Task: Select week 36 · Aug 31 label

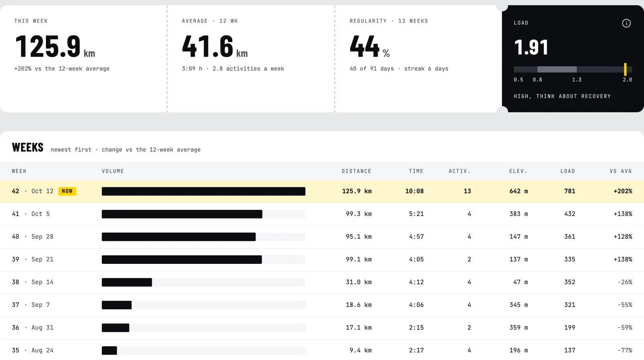Action: tap(33, 327)
